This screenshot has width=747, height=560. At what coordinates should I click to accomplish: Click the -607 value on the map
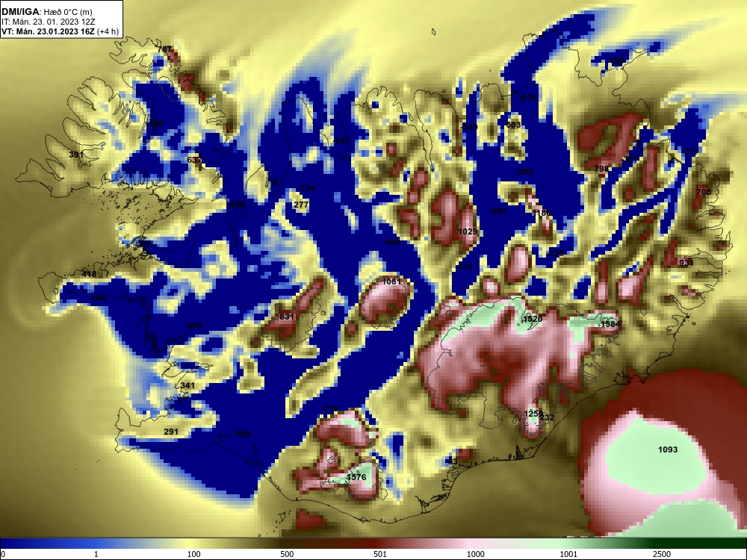pos(498,211)
